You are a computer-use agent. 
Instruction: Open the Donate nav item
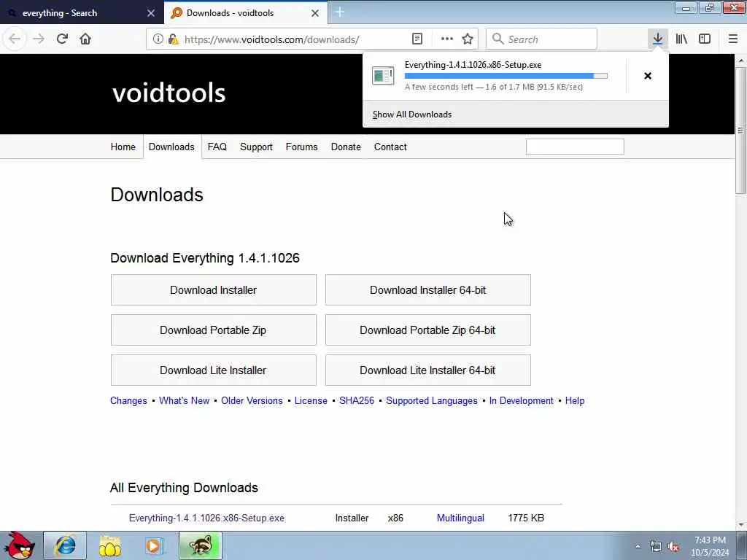(x=346, y=147)
